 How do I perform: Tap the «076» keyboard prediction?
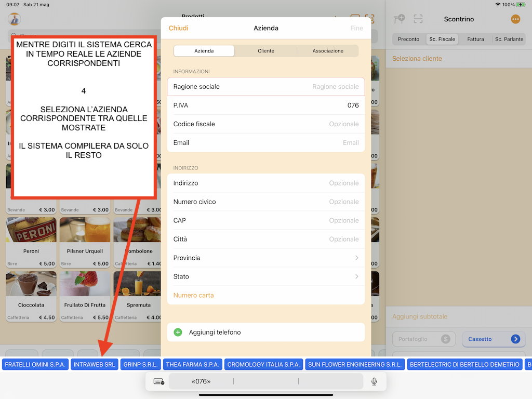201,381
